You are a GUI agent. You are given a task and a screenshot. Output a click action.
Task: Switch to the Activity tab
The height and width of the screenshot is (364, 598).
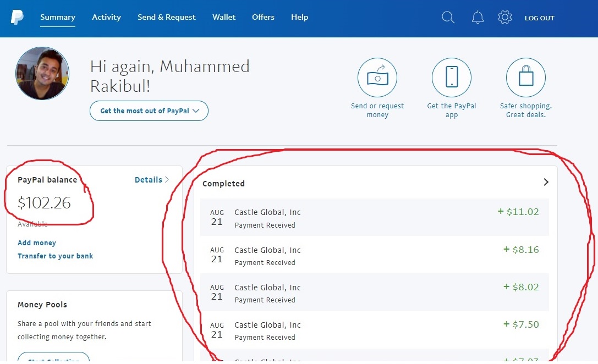point(106,18)
